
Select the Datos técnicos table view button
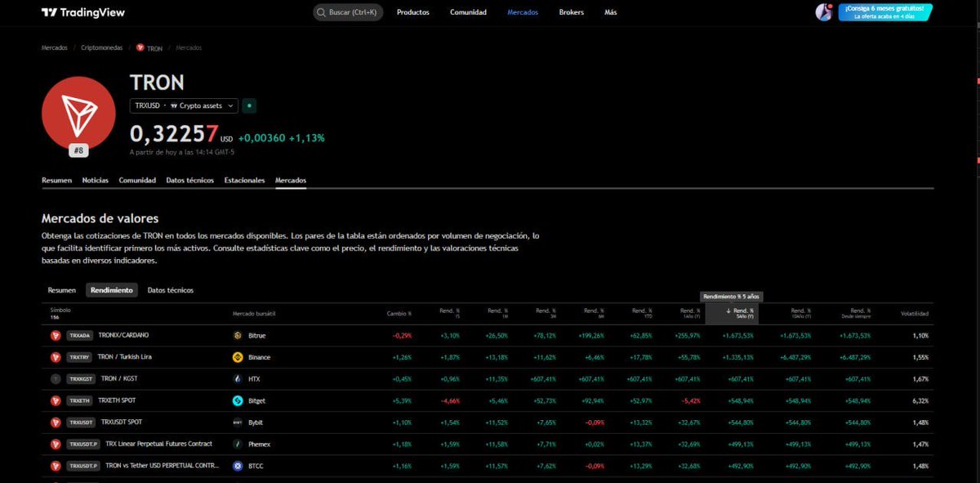(x=171, y=290)
